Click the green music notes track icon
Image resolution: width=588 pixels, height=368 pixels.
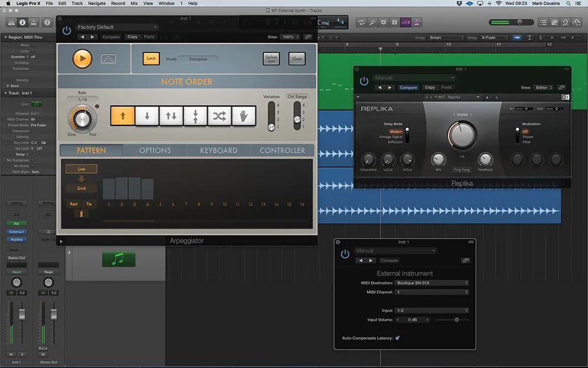(x=119, y=259)
